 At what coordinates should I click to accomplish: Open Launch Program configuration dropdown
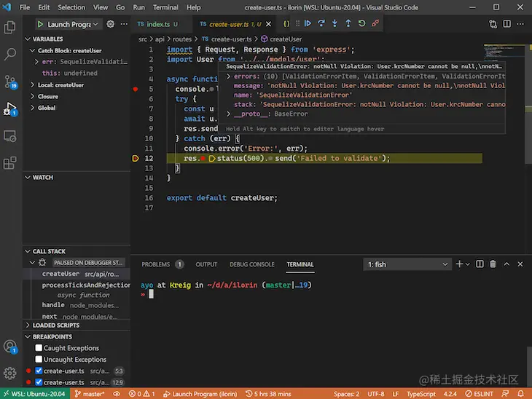[x=73, y=25]
